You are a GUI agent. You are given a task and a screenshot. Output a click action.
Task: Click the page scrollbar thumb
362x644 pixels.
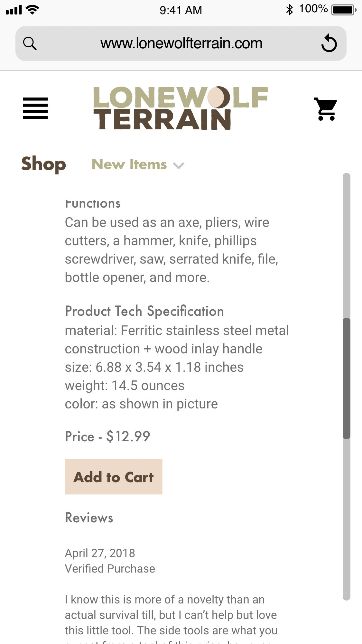click(346, 378)
